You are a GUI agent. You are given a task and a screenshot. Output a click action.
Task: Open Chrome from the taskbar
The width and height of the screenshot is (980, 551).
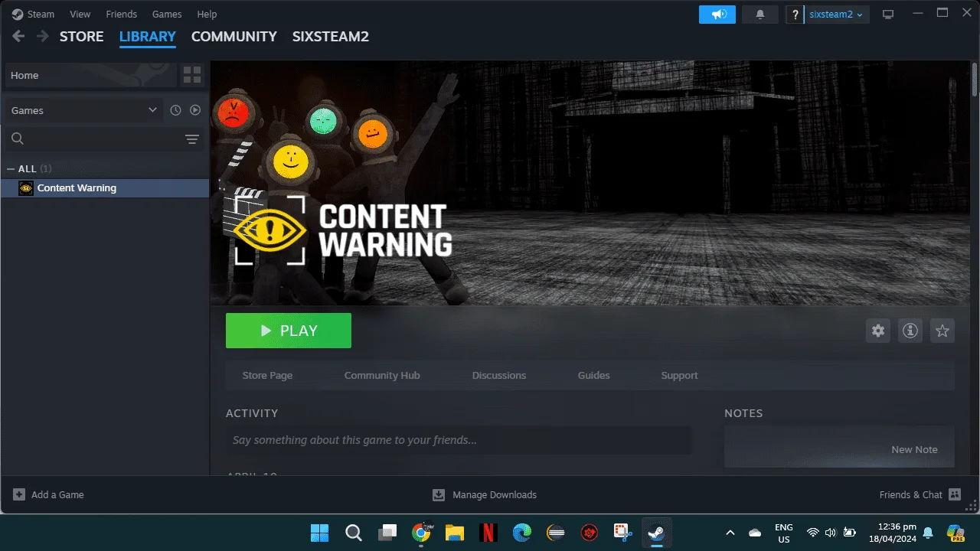[x=421, y=533]
